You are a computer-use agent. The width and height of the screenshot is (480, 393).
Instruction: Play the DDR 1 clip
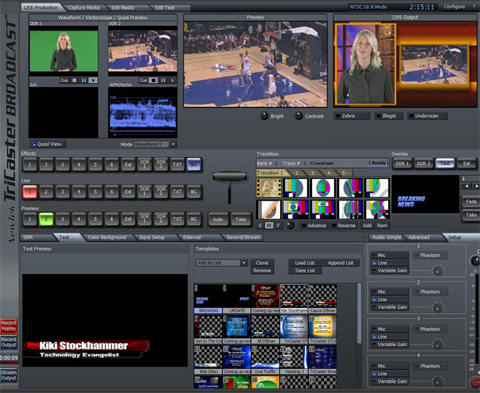click(93, 80)
